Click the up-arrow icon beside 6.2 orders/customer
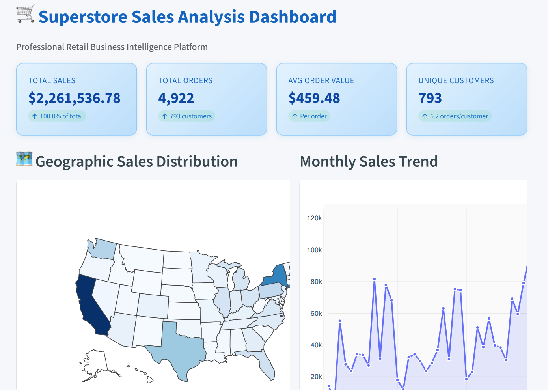The width and height of the screenshot is (548, 392). click(x=424, y=116)
